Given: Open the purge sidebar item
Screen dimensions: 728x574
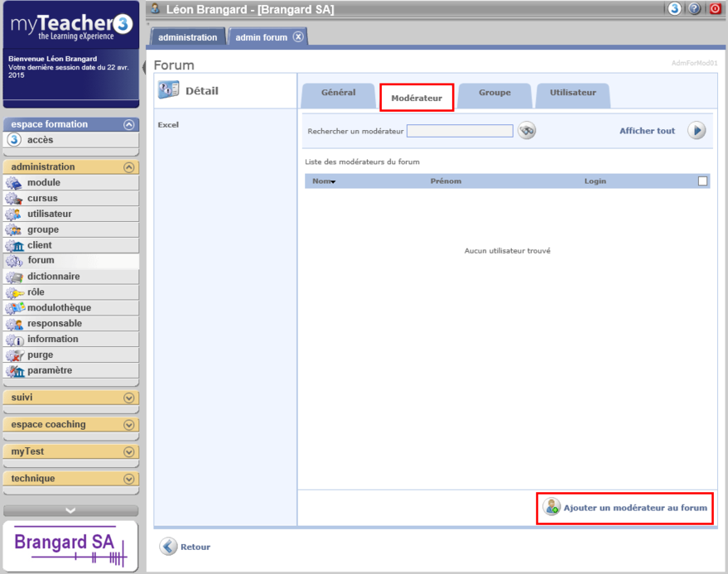Looking at the screenshot, I should (40, 355).
